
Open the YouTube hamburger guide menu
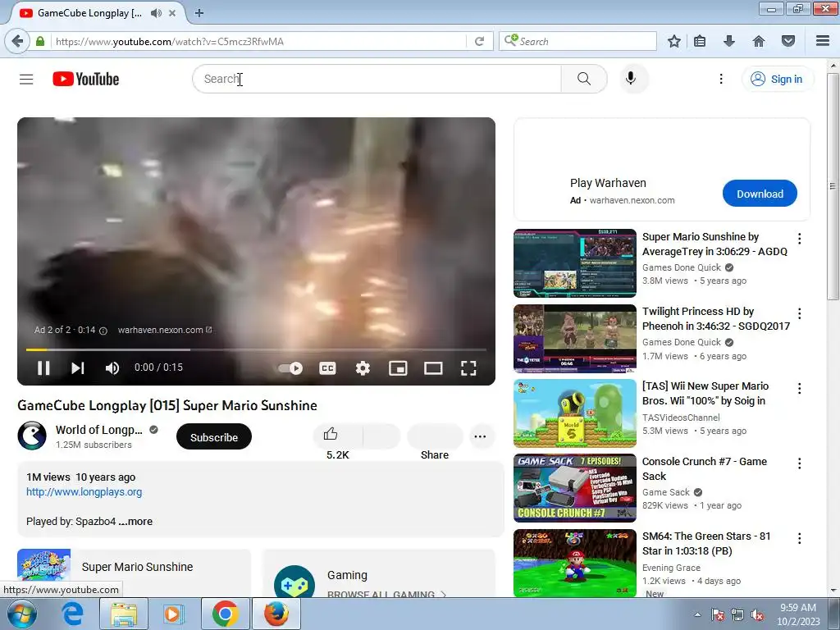pos(26,80)
